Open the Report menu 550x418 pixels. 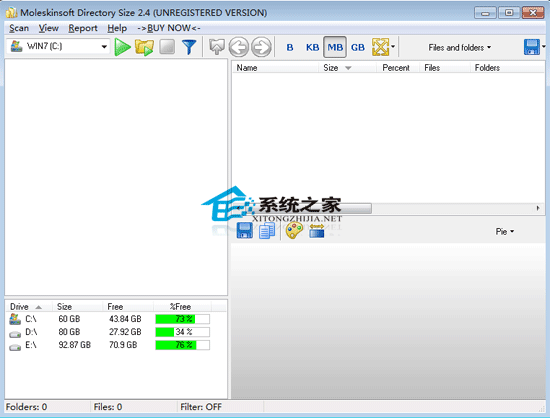[83, 28]
